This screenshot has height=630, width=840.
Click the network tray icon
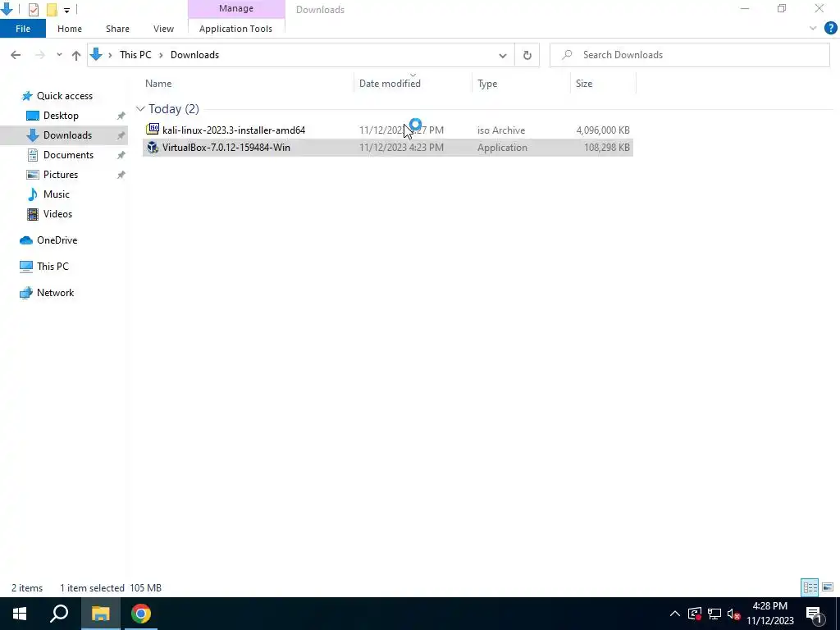point(714,614)
